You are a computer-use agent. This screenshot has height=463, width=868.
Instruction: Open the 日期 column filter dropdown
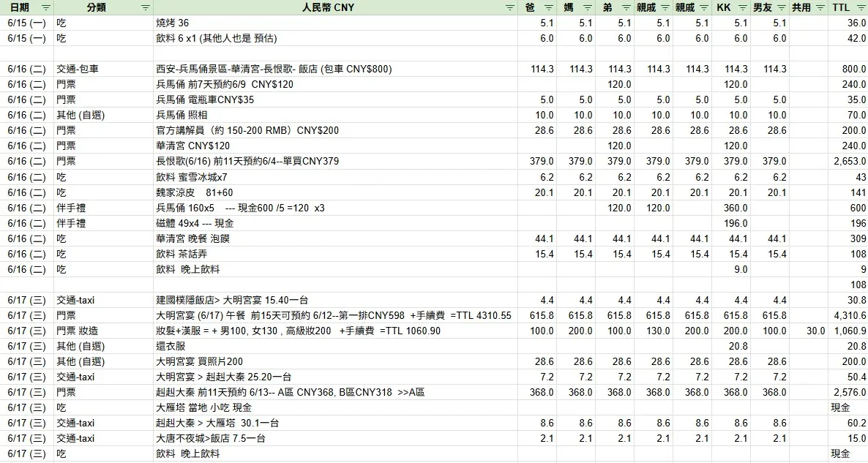(46, 8)
